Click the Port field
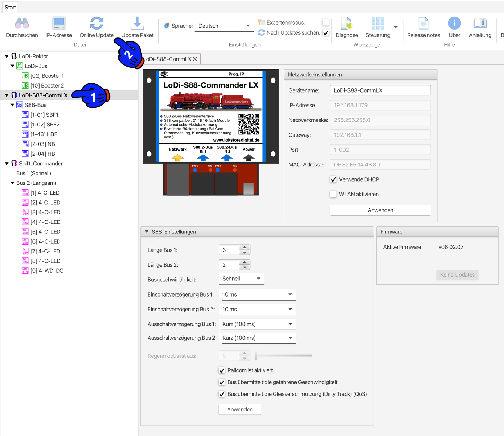The image size is (504, 436). pyautogui.click(x=380, y=150)
